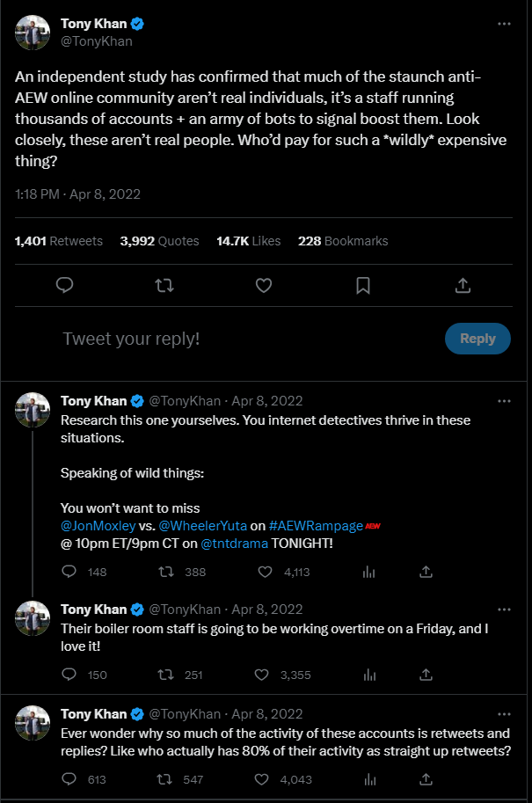This screenshot has height=803, width=532.
Task: Retweet the main Tony Khan tweet
Action: [x=164, y=285]
